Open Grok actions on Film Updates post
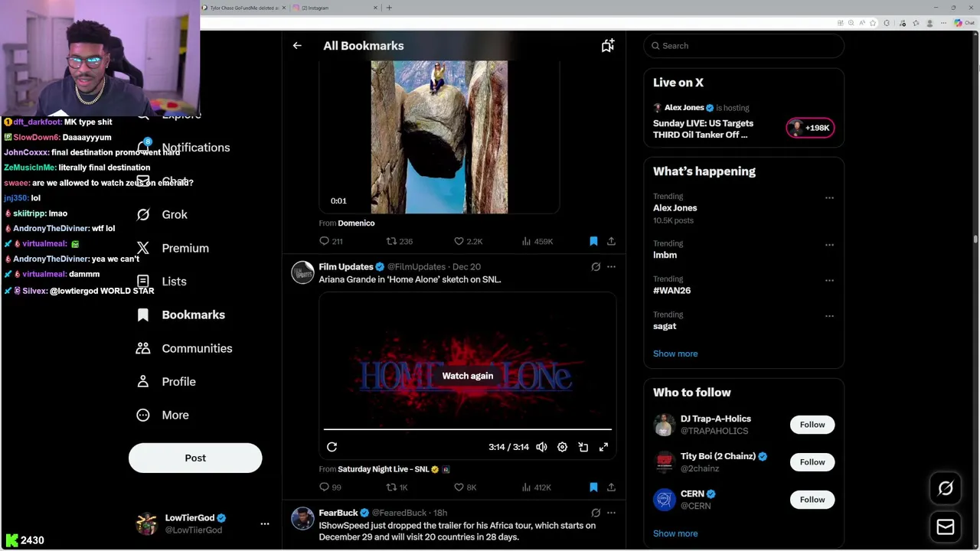The width and height of the screenshot is (980, 551). pyautogui.click(x=596, y=267)
